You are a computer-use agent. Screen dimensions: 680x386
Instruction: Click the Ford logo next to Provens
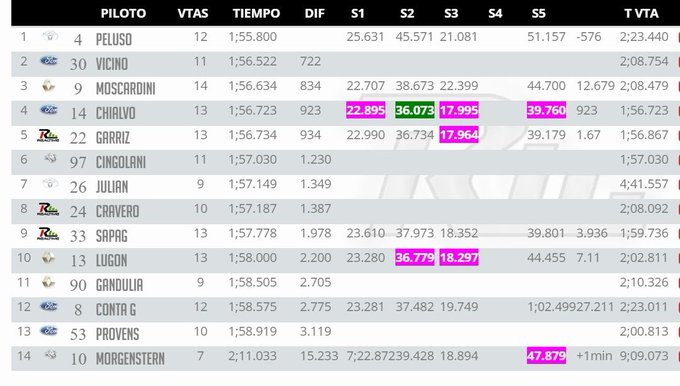(49, 331)
